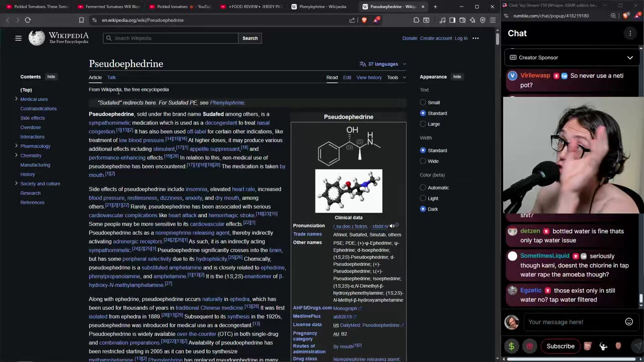Click the share icon in address bar
Viewport: 644px width, 362px height.
[352, 20]
